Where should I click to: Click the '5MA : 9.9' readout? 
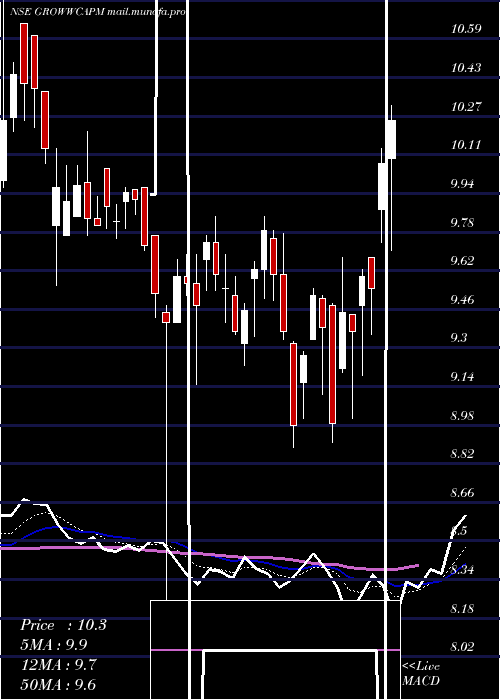click(x=54, y=645)
